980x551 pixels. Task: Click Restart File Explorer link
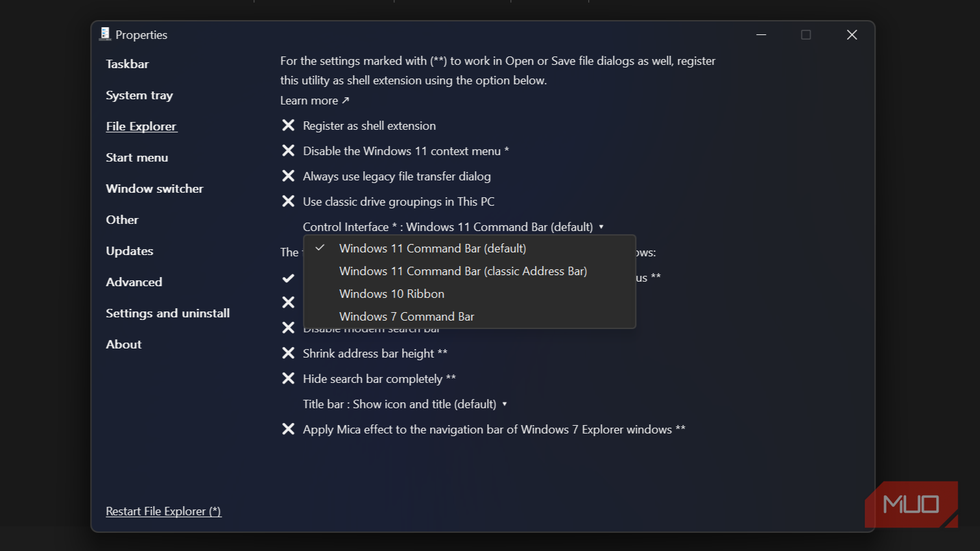pyautogui.click(x=163, y=511)
